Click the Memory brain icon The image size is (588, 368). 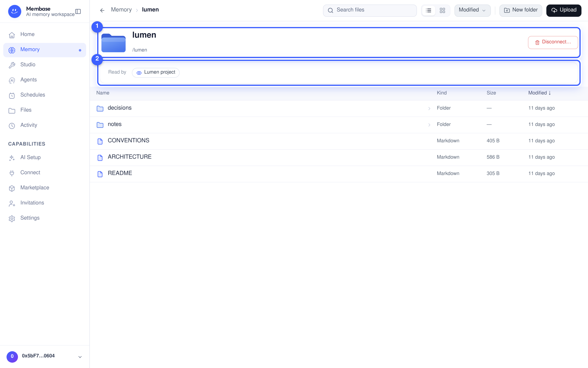12,50
